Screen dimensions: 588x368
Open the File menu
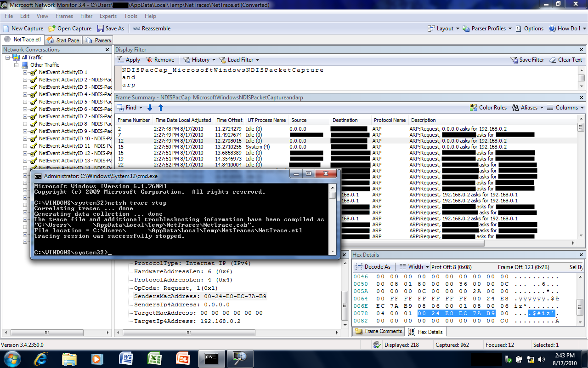click(x=9, y=16)
